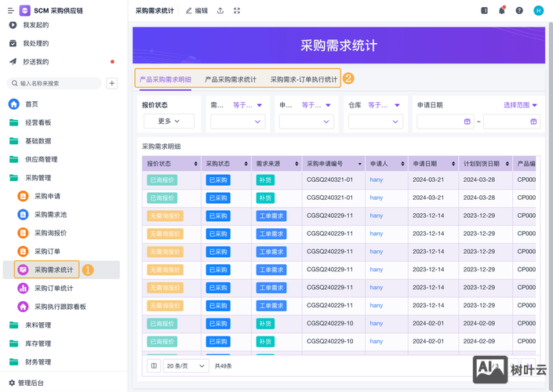Expand 库存管理 folder

click(x=38, y=343)
